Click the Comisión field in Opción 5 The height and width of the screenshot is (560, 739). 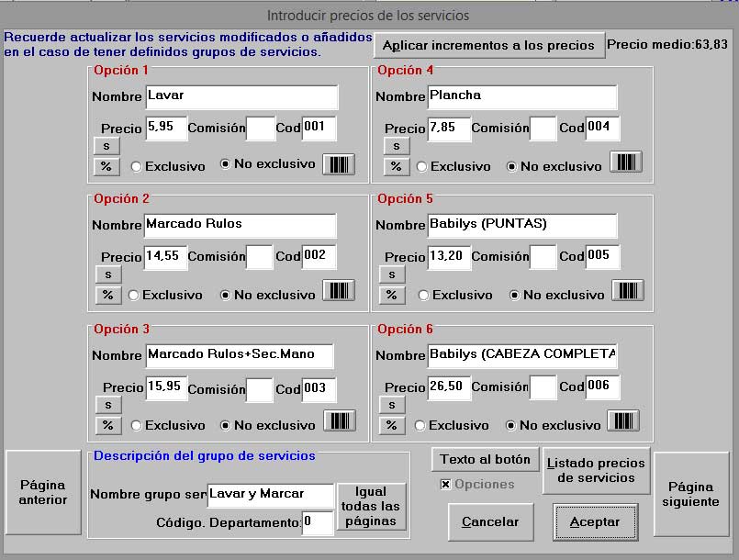(x=543, y=257)
